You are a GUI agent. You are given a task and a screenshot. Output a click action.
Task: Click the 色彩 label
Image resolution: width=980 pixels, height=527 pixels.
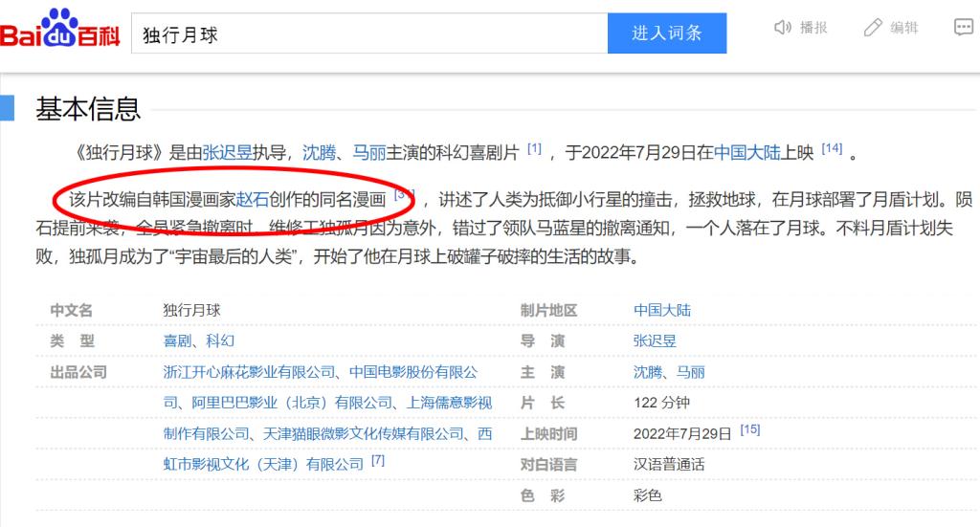point(543,495)
